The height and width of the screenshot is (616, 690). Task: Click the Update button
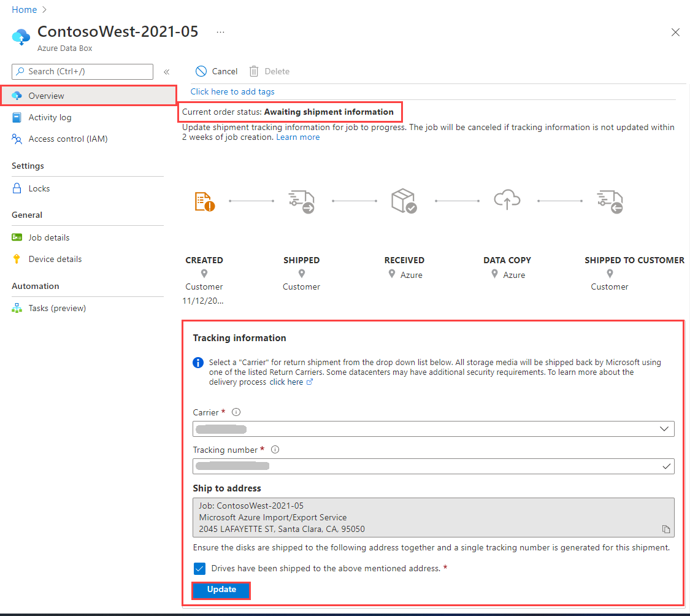(x=221, y=590)
